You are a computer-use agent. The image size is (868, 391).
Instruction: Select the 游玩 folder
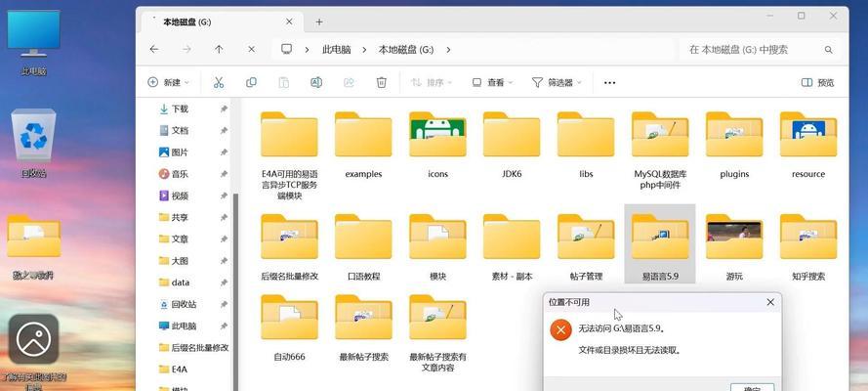734,247
